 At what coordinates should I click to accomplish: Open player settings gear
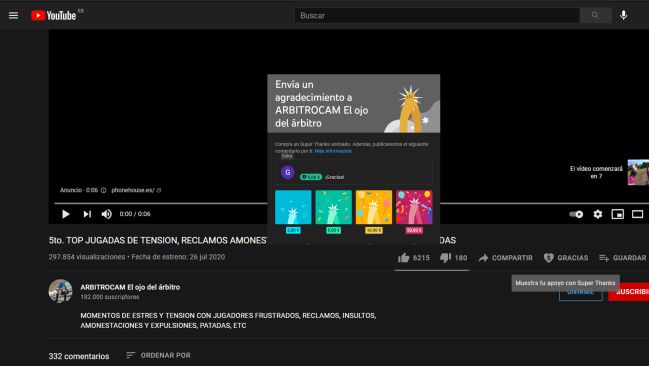coord(598,214)
